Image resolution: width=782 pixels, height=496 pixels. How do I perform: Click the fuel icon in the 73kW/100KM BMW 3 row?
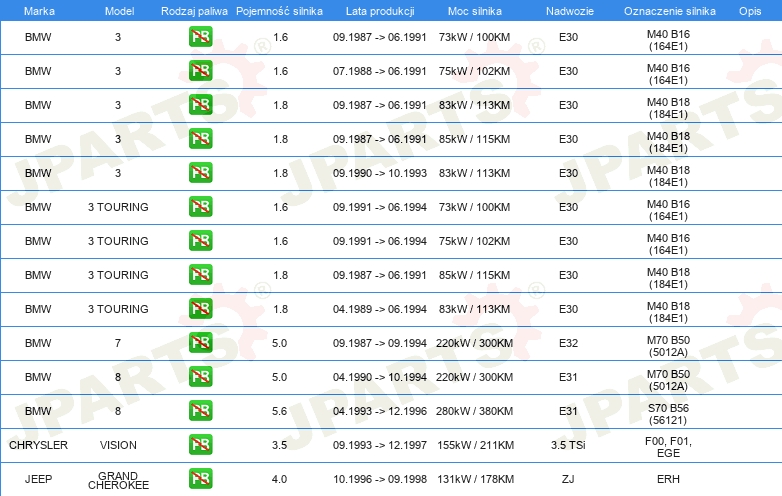coord(200,37)
